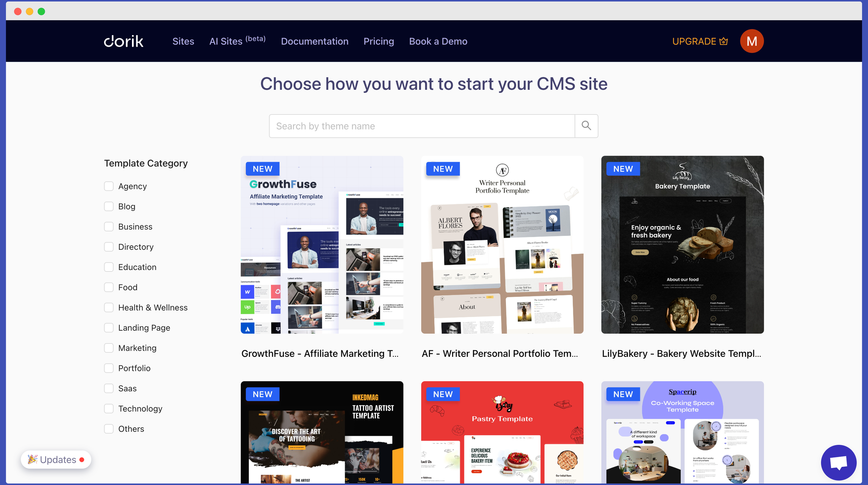Toggle the Portfolio category checkbox
Screen dimensions: 868x485
109,368
